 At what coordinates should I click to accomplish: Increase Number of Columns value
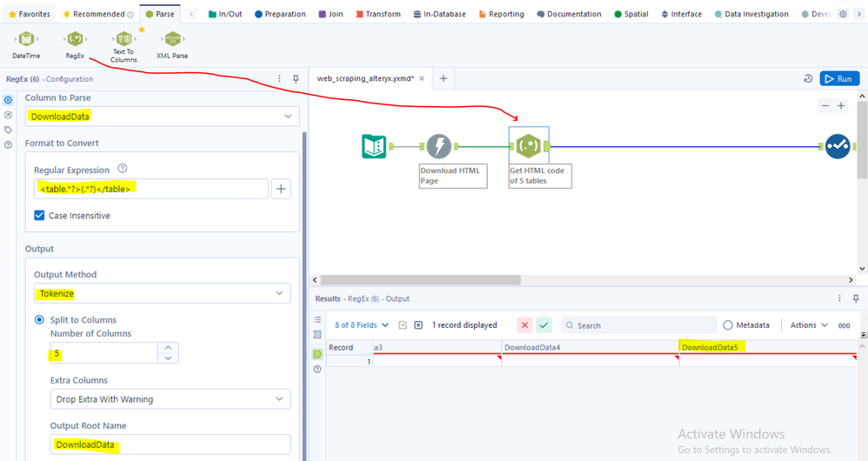[168, 348]
